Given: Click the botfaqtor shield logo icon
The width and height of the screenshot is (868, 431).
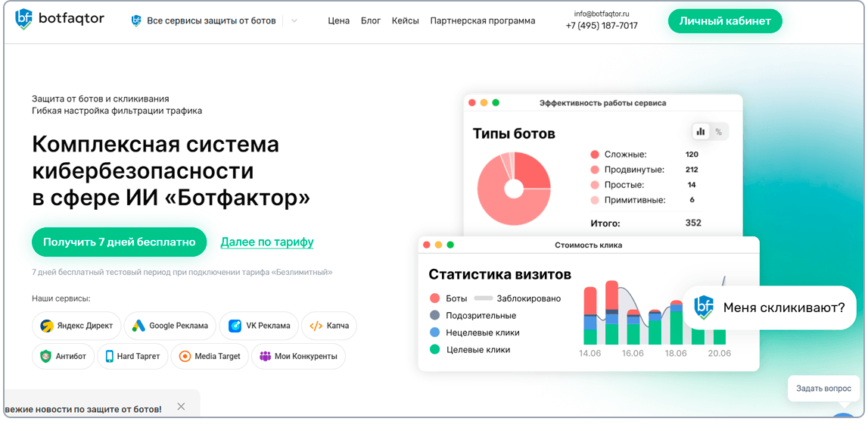Looking at the screenshot, I should coord(23,20).
